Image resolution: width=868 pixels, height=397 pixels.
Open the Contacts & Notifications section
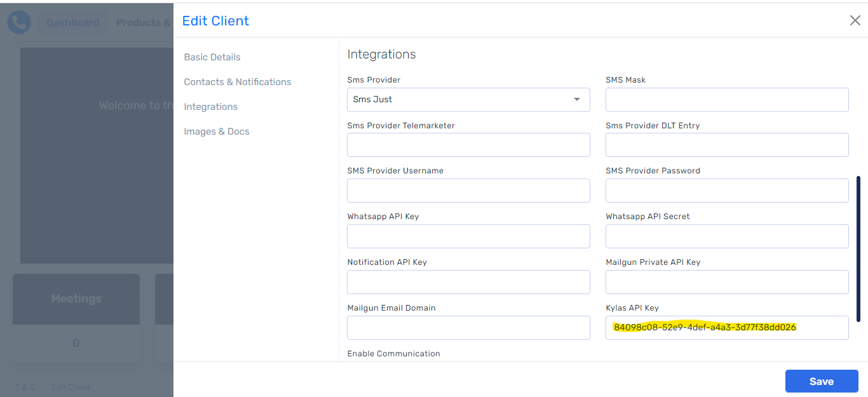237,81
